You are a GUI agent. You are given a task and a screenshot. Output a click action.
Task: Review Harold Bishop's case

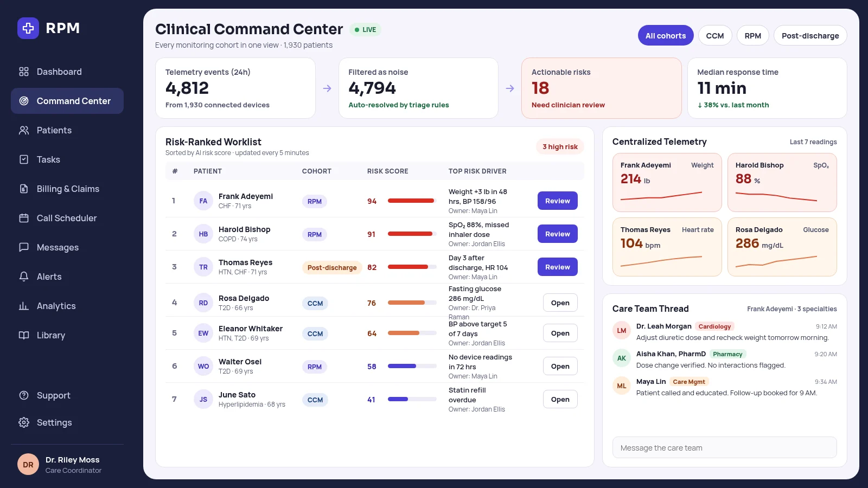click(558, 234)
